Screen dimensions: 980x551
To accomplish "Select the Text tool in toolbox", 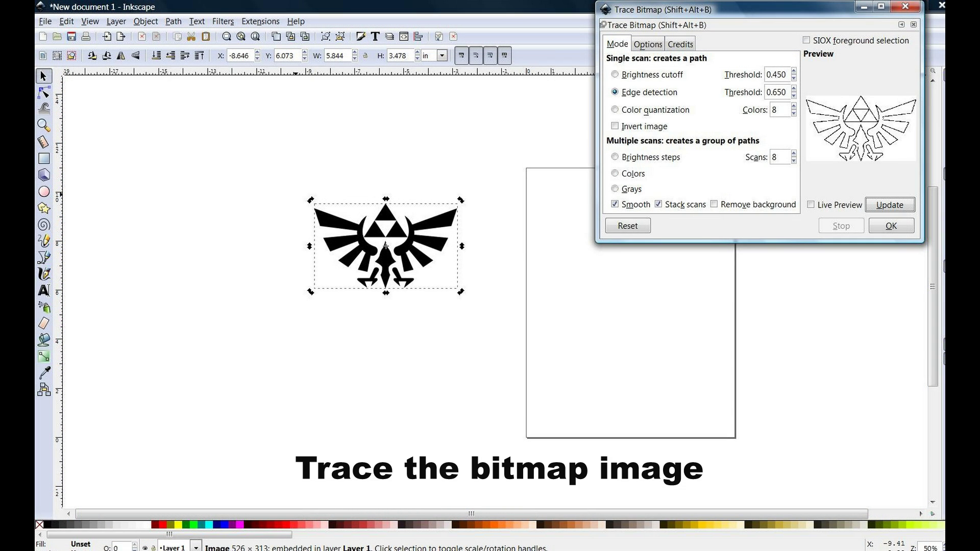I will 44,290.
